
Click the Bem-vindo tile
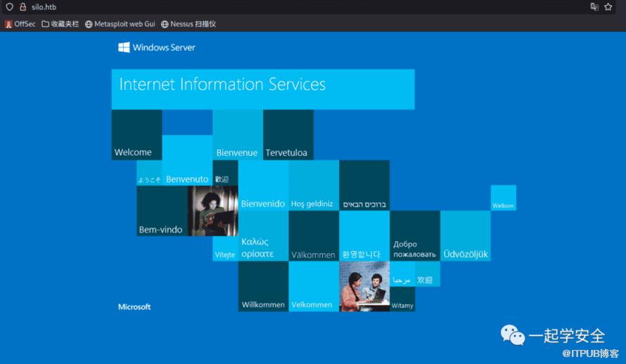[x=162, y=211]
